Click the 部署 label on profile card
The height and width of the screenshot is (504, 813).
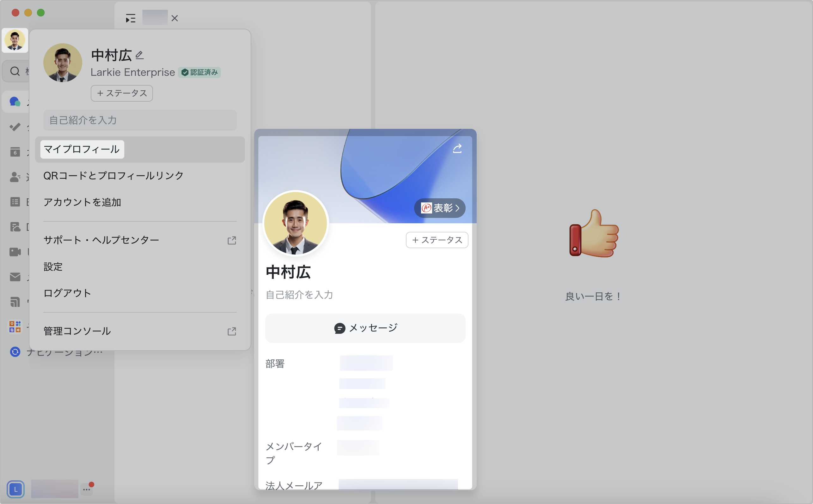[x=275, y=364]
